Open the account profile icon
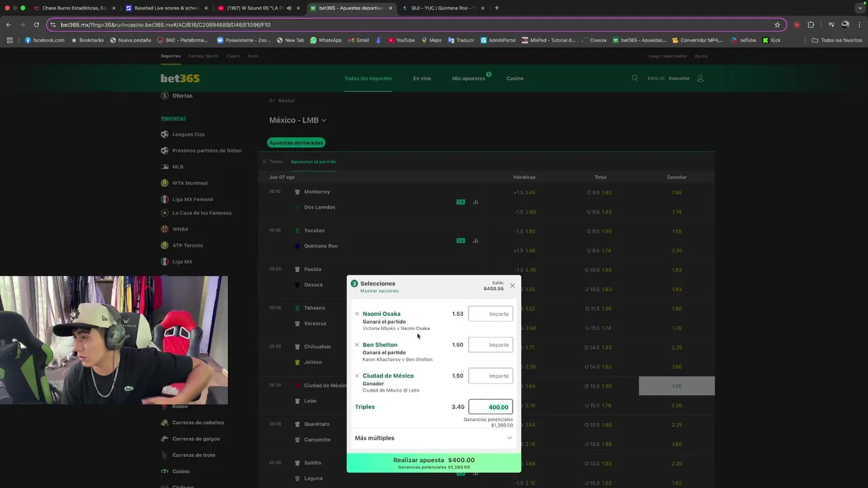This screenshot has height=488, width=868. click(701, 78)
